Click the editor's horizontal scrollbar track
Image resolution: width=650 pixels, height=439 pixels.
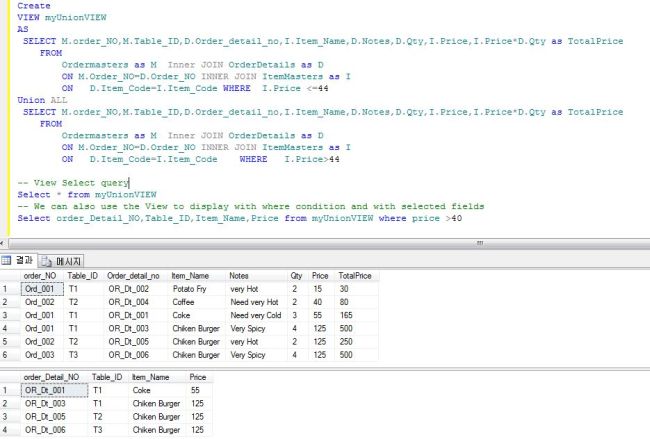point(327,243)
